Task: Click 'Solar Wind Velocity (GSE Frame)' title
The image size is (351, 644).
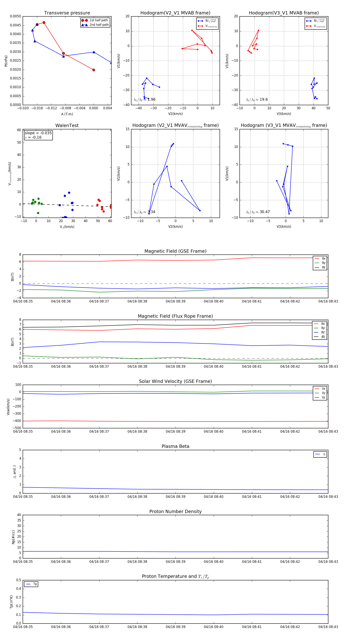Action: tap(175, 381)
